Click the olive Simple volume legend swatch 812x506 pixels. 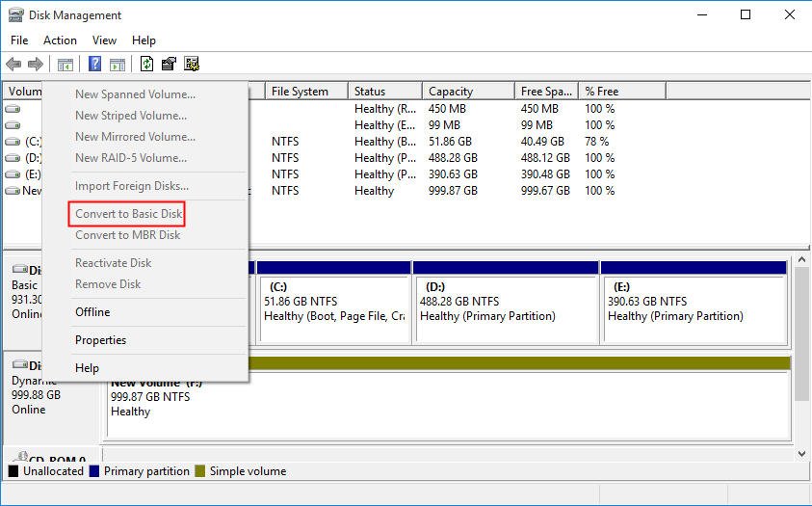[x=200, y=471]
